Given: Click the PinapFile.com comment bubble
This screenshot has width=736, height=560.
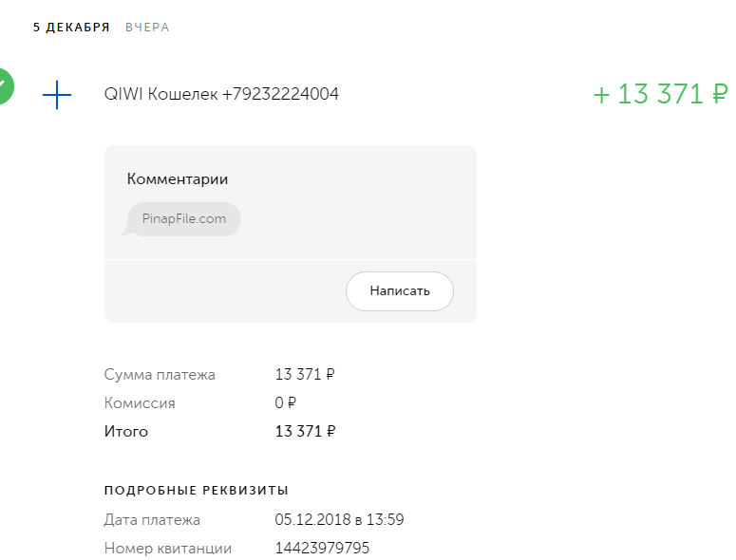Looking at the screenshot, I should tap(184, 219).
